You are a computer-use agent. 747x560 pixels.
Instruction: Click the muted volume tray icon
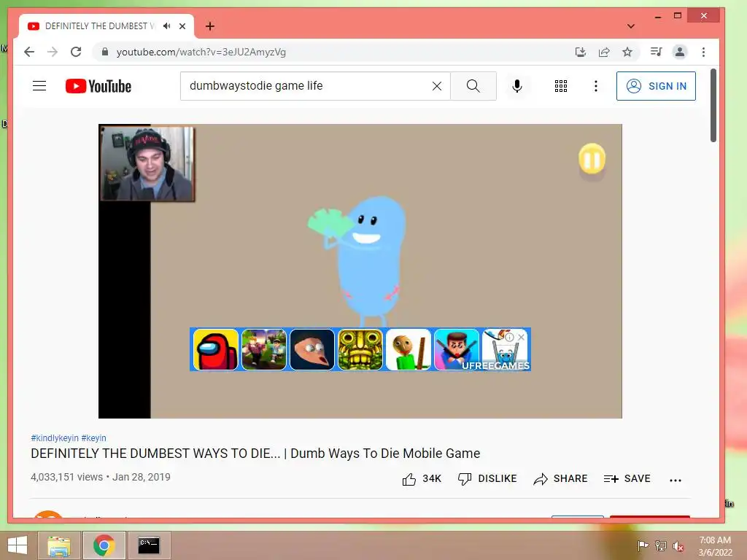point(678,545)
